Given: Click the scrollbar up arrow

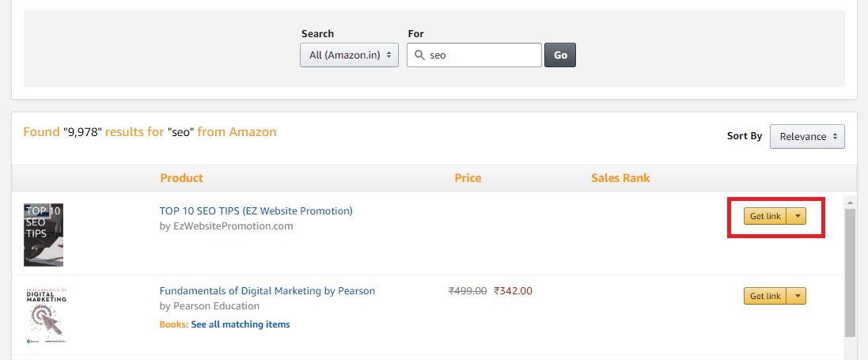Looking at the screenshot, I should [851, 203].
